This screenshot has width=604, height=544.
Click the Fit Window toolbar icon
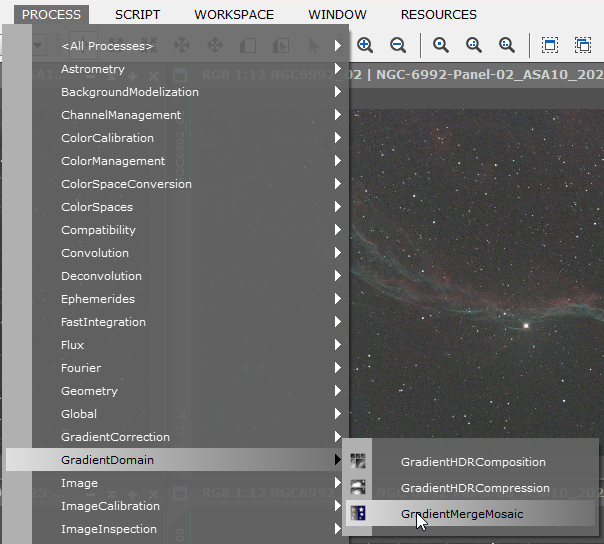[550, 45]
